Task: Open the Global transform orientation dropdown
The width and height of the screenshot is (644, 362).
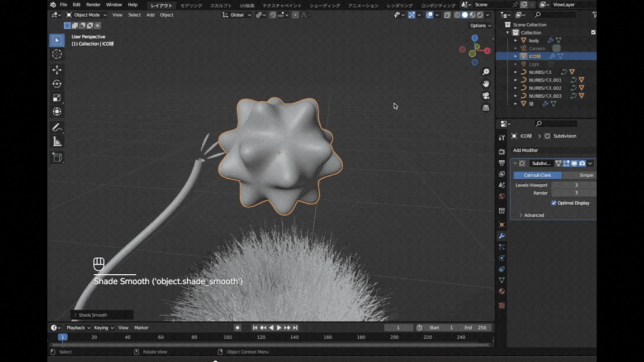Action: click(x=237, y=15)
